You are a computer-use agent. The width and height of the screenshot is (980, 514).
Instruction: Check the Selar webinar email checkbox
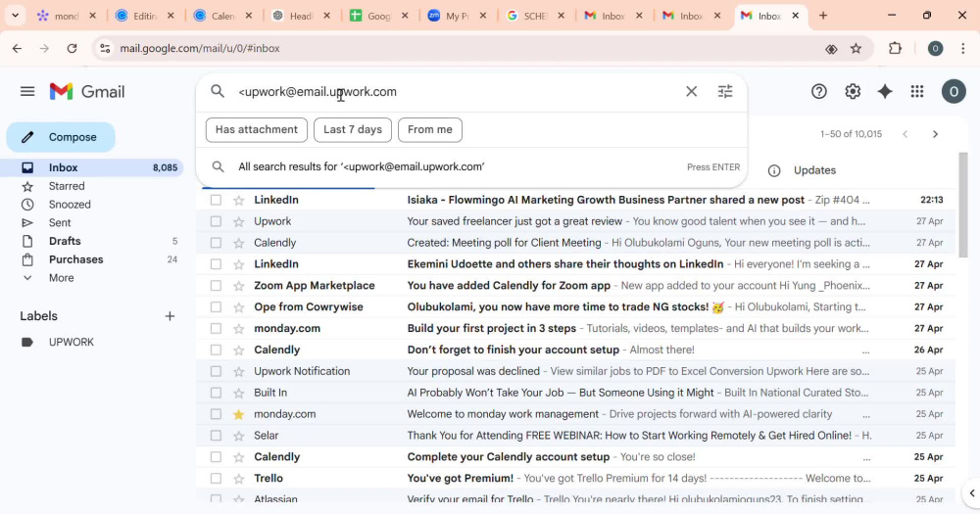pos(216,436)
